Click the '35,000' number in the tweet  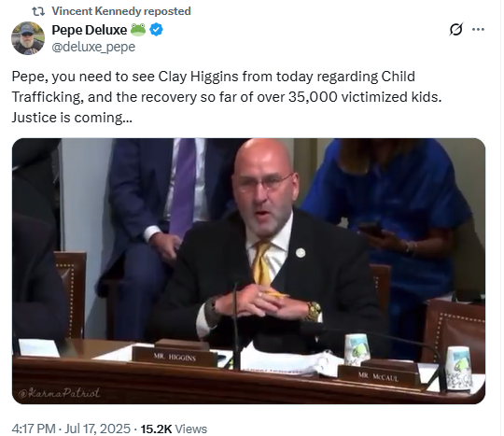coord(313,97)
